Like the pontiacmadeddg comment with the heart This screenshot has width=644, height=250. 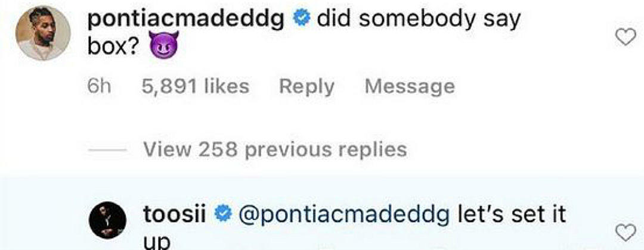(x=626, y=38)
